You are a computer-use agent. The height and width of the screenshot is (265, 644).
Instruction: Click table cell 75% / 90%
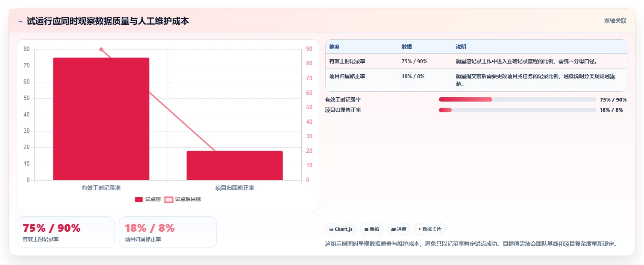415,61
